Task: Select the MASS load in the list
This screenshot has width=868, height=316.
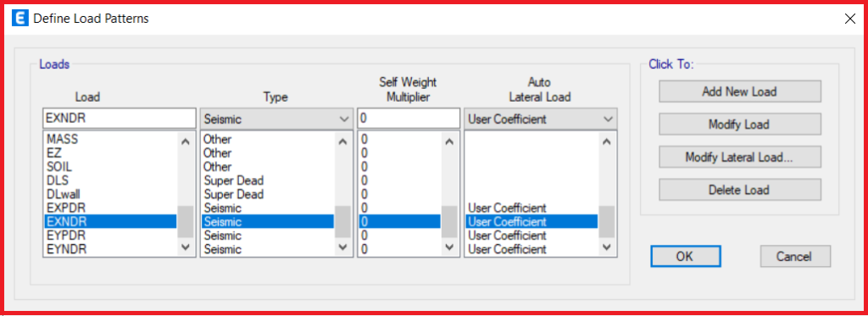Action: tap(111, 140)
